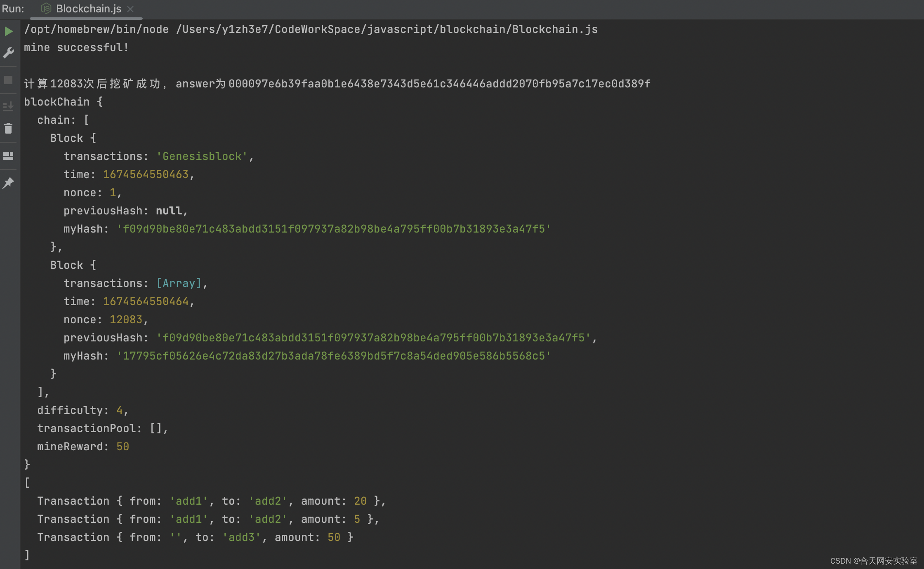Click the Blockchain.js file path link
Image resolution: width=924 pixels, height=569 pixels.
pos(387,29)
